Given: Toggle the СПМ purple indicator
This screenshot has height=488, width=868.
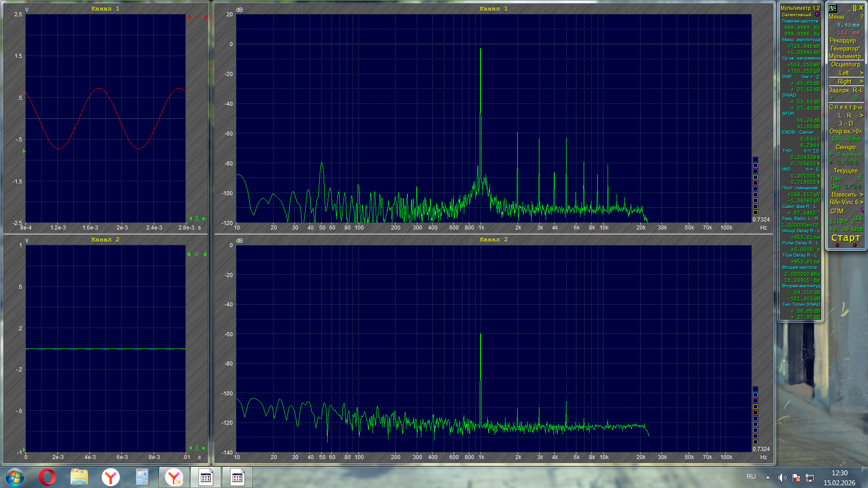Looking at the screenshot, I should point(863,211).
